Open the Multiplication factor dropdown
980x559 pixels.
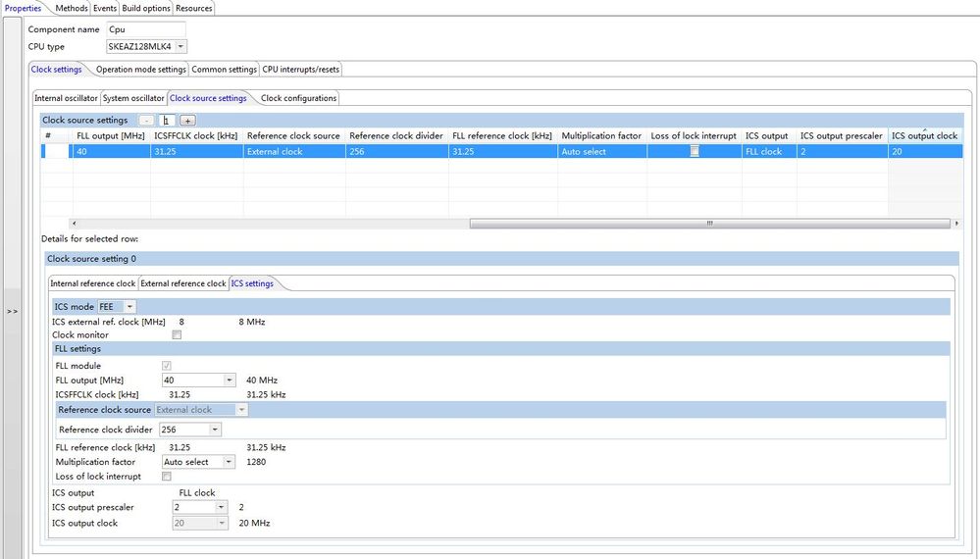(230, 462)
